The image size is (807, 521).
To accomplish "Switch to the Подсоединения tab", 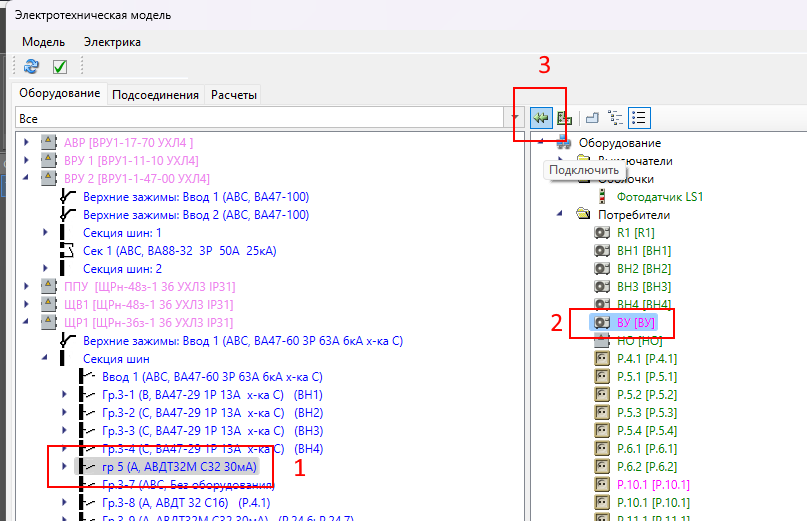I will [x=154, y=95].
